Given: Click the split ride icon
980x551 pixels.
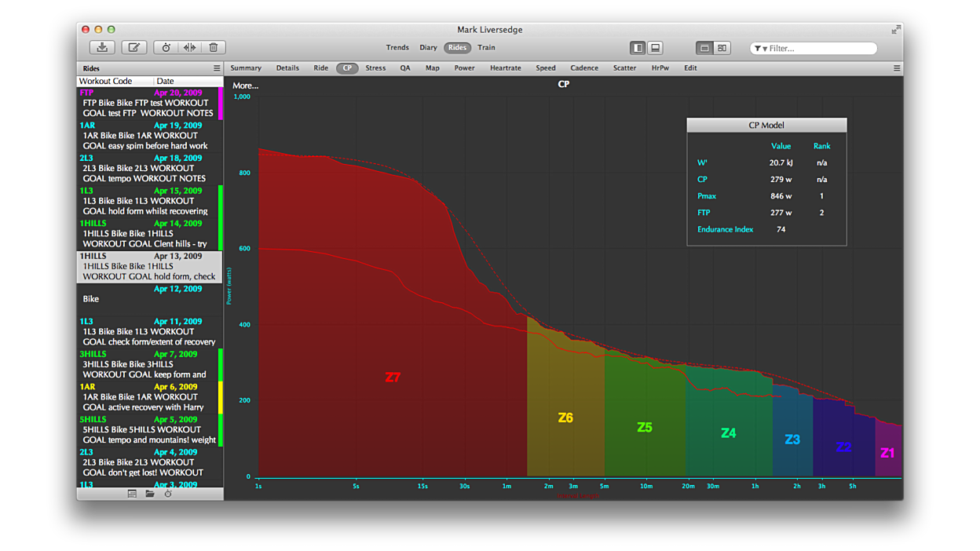Looking at the screenshot, I should click(x=190, y=48).
